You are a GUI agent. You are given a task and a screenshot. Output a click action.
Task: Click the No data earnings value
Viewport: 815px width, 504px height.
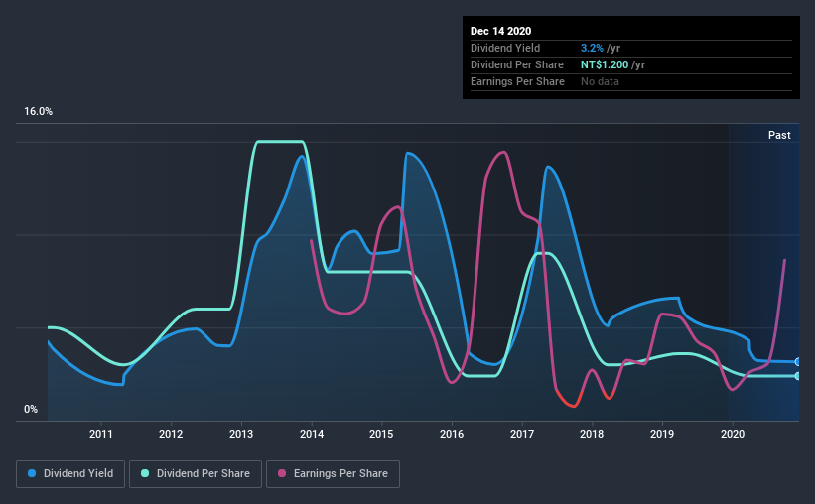click(600, 81)
